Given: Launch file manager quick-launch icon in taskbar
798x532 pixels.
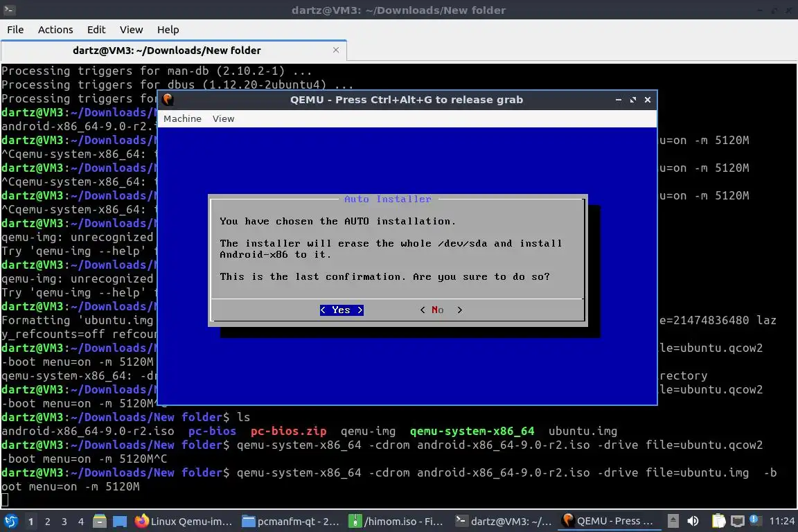Looking at the screenshot, I should tap(100, 521).
